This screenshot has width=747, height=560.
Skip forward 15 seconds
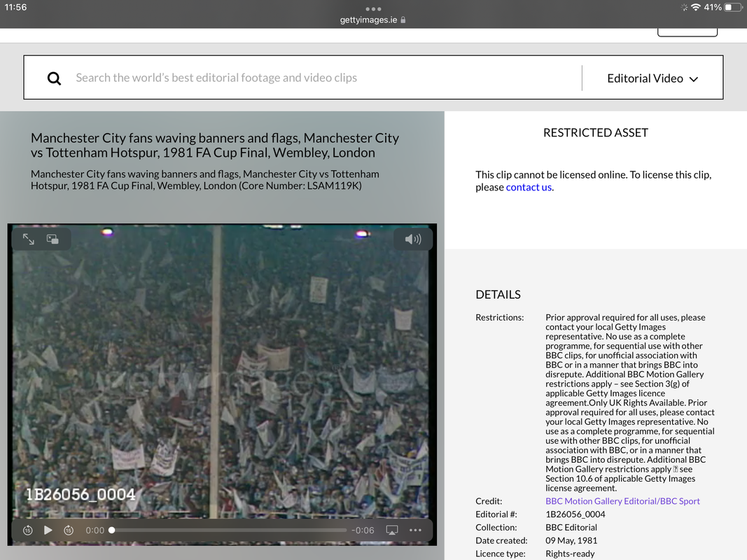69,530
